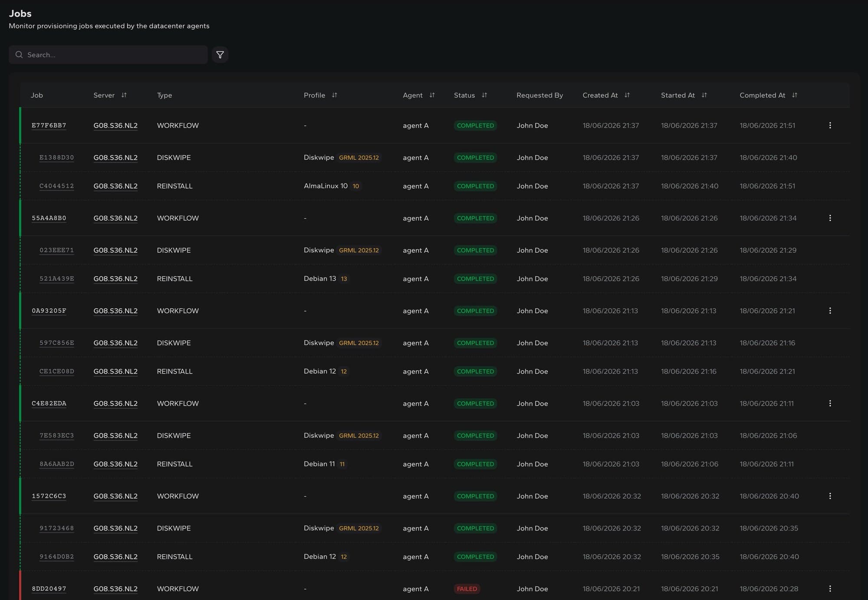Open job 9164D0B2 link

pos(57,557)
